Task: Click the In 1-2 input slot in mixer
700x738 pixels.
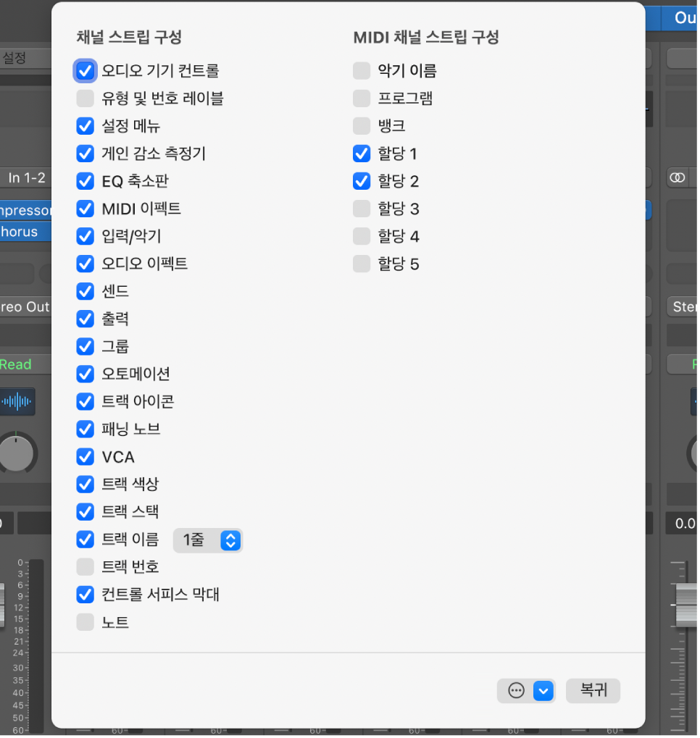Action: point(26,178)
